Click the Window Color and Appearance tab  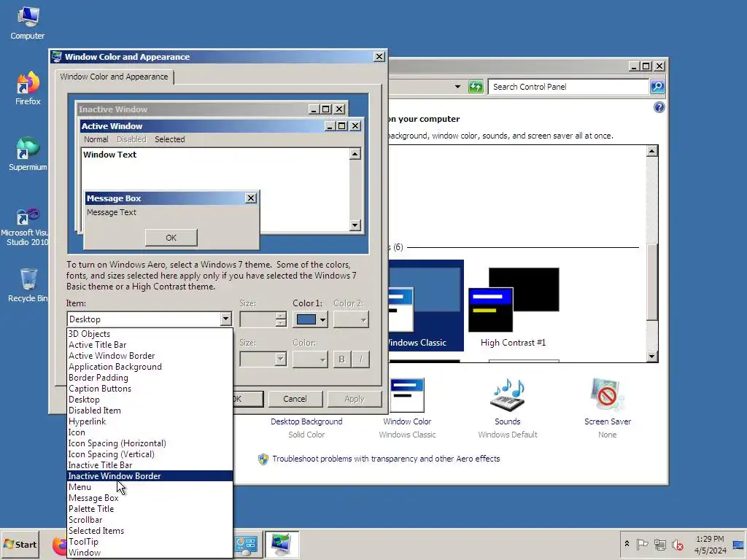114,77
